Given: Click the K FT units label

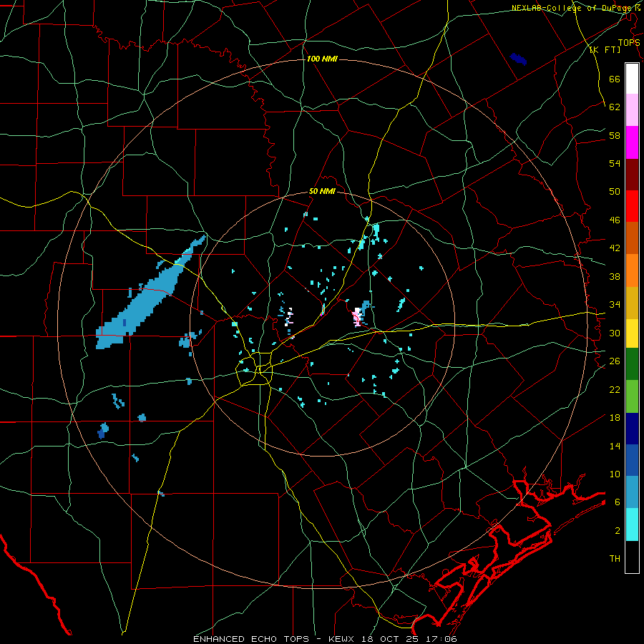Looking at the screenshot, I should pos(605,49).
